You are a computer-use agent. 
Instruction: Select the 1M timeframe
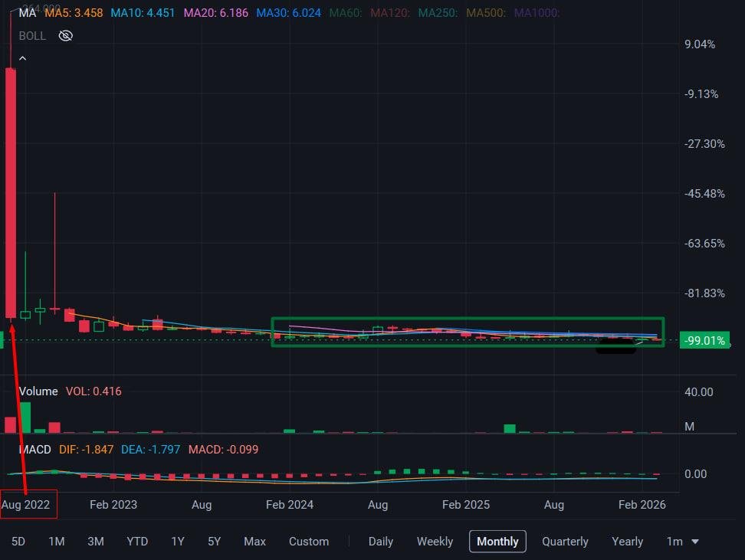tap(55, 542)
